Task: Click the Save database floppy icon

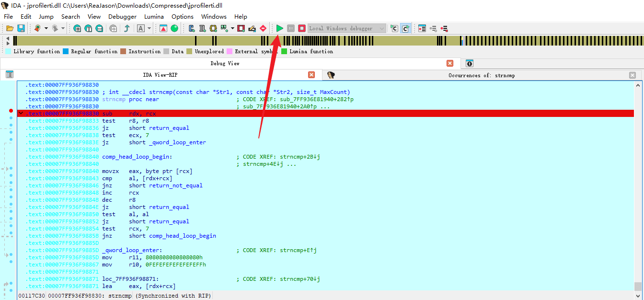Action: (21, 28)
